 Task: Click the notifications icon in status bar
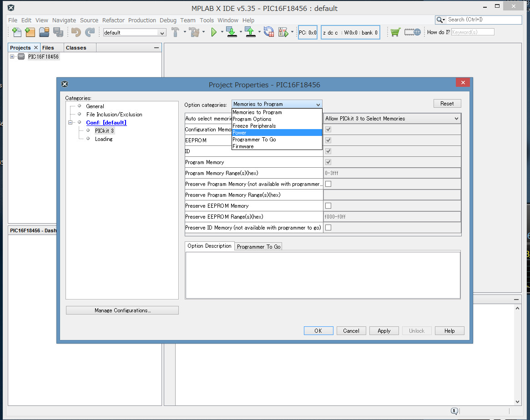coord(454,411)
